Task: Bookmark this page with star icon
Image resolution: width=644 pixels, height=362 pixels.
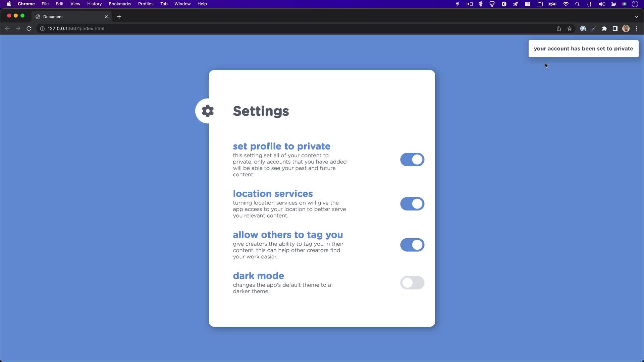Action: tap(570, 28)
